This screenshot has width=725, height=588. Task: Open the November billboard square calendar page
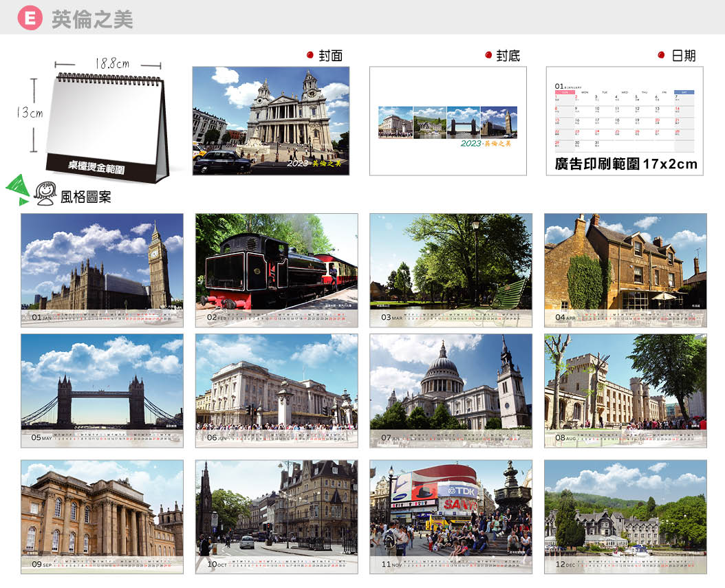point(451,516)
